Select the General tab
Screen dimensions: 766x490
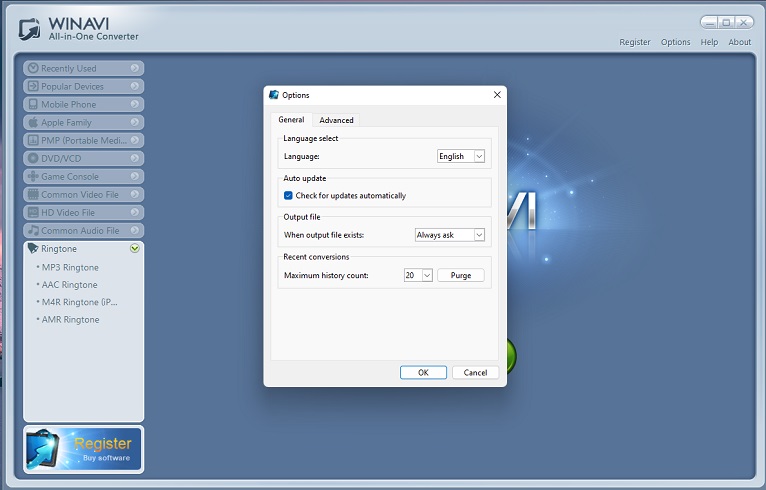pyautogui.click(x=291, y=120)
